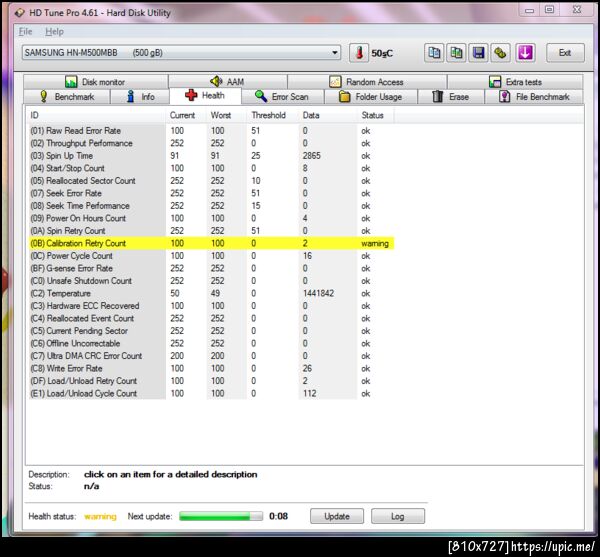The height and width of the screenshot is (557, 600).
Task: Switch to the AAM tab
Action: [227, 82]
